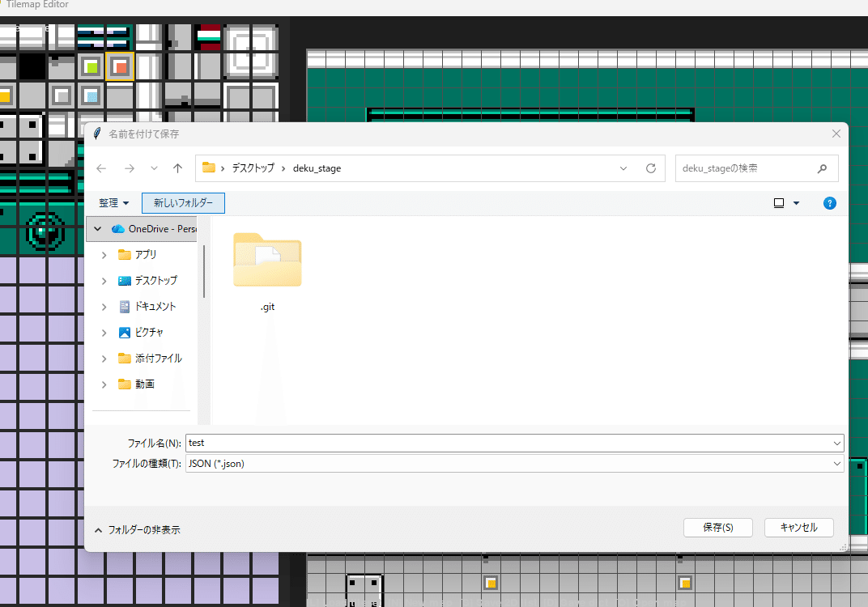
Task: Click the blue help icon in the dialog
Action: tap(829, 203)
